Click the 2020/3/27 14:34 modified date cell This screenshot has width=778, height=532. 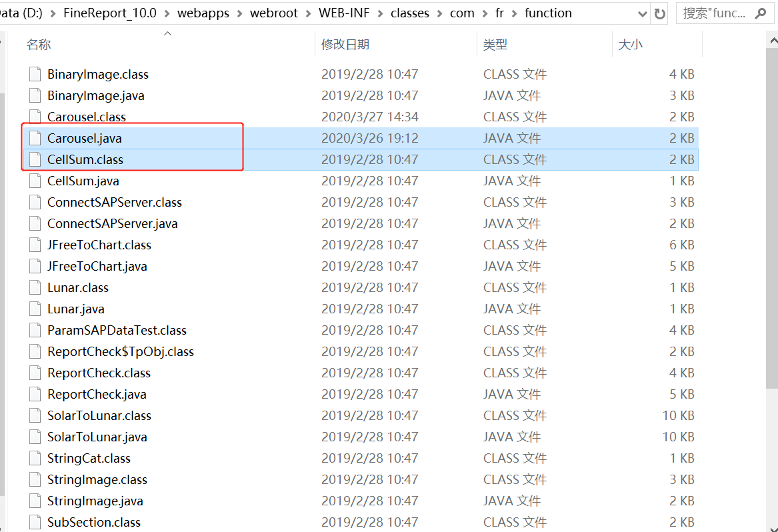point(369,117)
